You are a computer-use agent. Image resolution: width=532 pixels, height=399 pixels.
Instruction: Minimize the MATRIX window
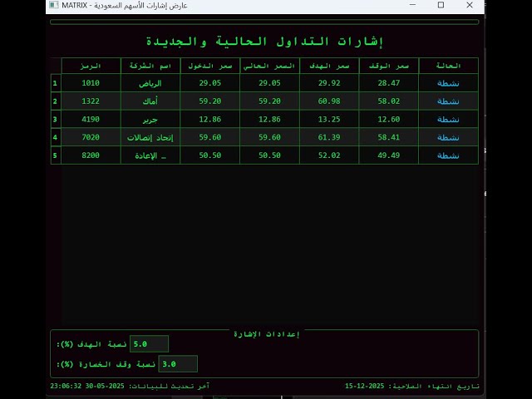pos(412,5)
